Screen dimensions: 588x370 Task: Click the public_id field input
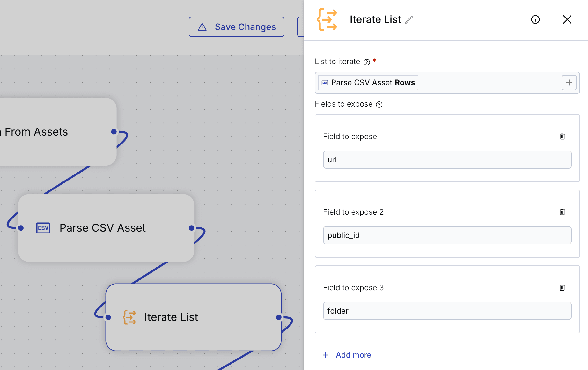[x=447, y=235]
